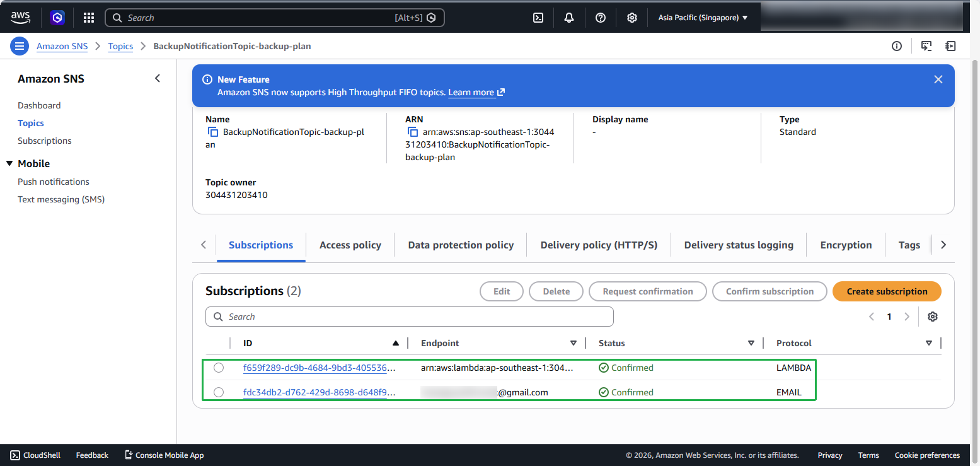This screenshot has width=980, height=466.
Task: Open the Protocol column sort dropdown
Action: coord(929,344)
